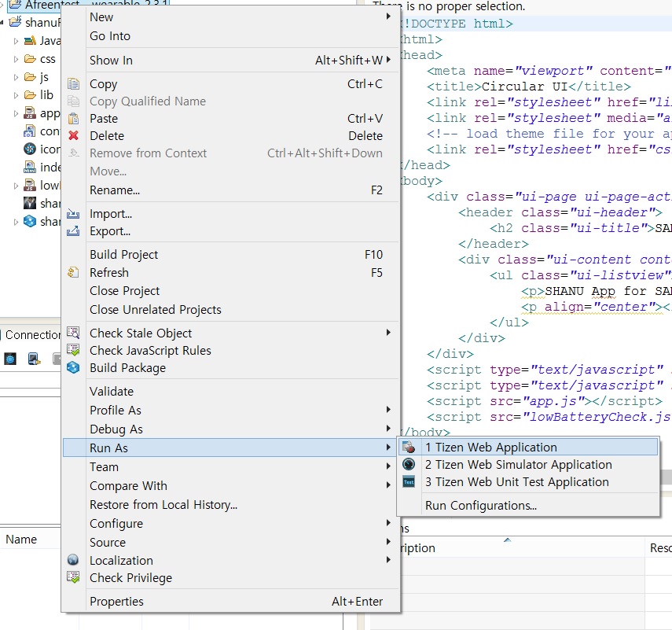Click the icon file's image icon in tree
Screen dimensions: 672x630
pyautogui.click(x=30, y=149)
